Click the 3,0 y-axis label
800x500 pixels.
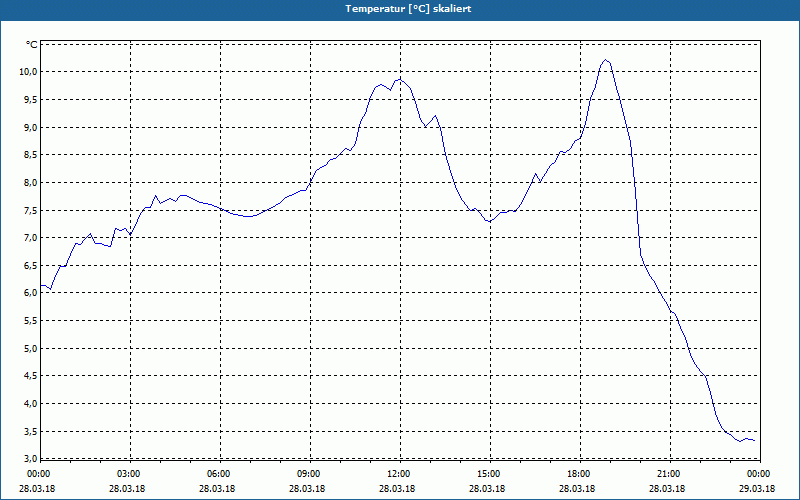[x=31, y=458]
